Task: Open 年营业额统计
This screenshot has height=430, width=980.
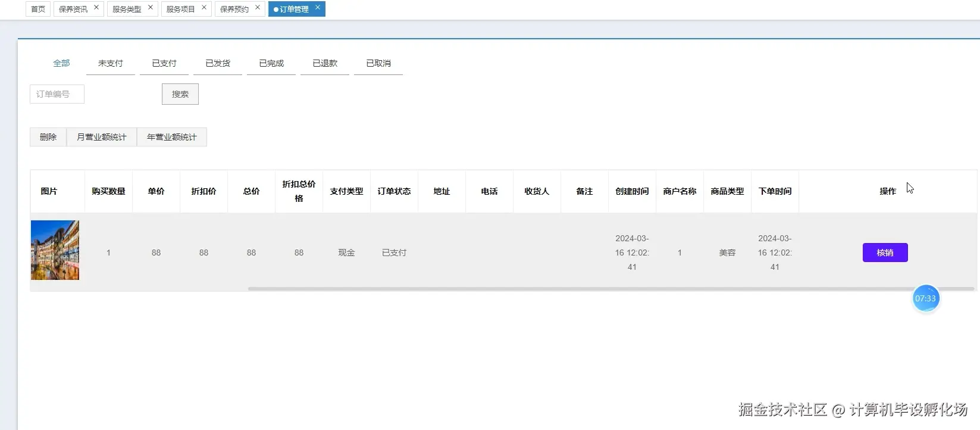Action: pos(172,137)
